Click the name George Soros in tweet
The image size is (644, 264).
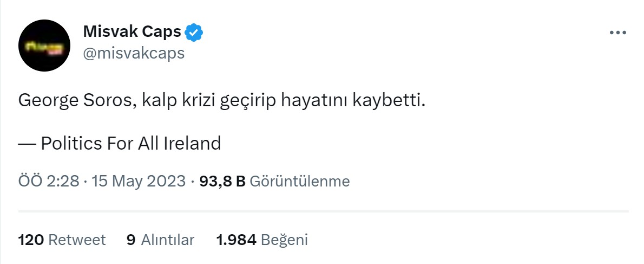pyautogui.click(x=75, y=101)
